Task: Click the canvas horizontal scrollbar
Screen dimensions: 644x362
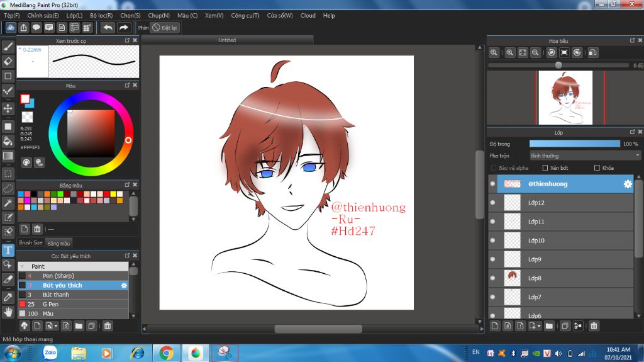Action: pos(318,329)
